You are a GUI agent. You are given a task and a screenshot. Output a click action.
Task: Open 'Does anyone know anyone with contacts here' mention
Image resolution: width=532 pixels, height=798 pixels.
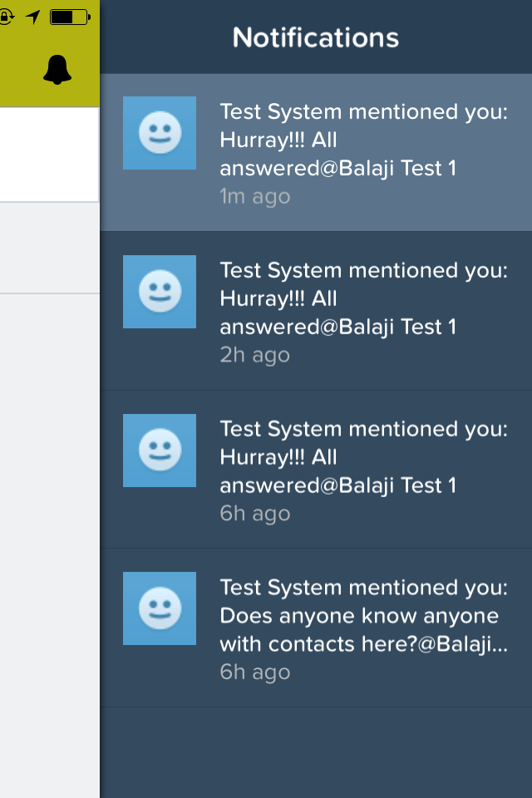click(362, 616)
